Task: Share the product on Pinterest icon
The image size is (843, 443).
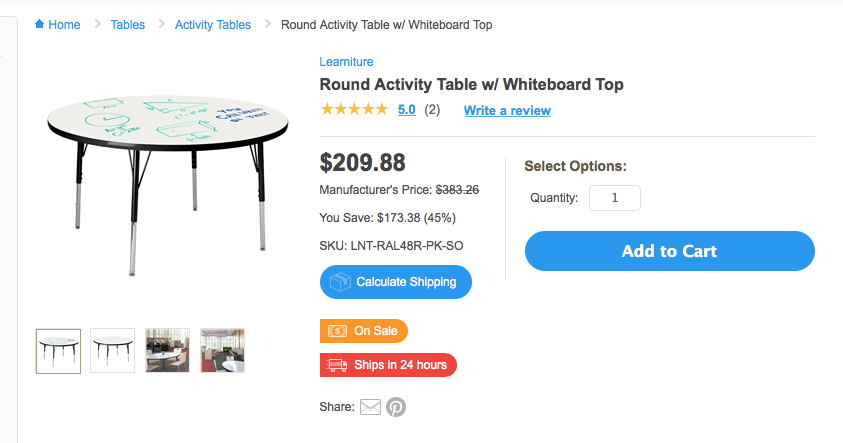Action: click(x=396, y=407)
